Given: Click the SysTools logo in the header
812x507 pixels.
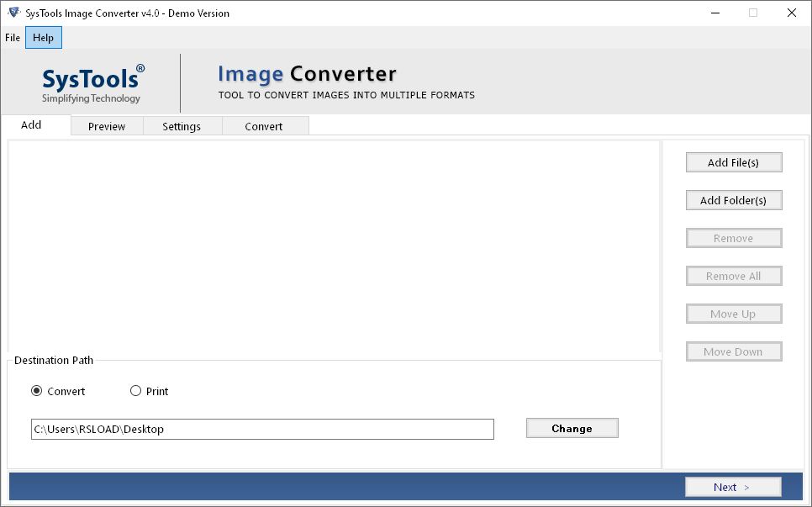Looking at the screenshot, I should pyautogui.click(x=90, y=82).
